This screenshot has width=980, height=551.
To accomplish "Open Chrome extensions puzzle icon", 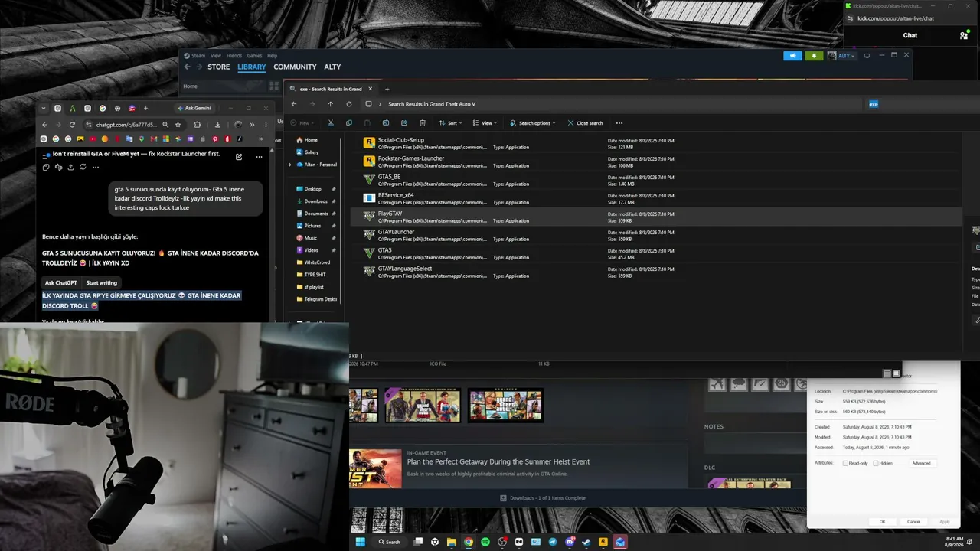I will pos(198,125).
